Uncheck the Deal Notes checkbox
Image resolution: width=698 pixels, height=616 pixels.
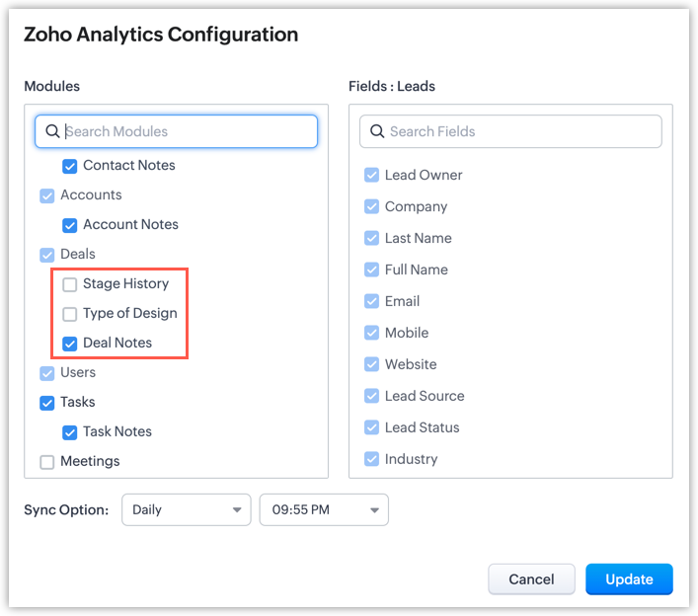[70, 344]
